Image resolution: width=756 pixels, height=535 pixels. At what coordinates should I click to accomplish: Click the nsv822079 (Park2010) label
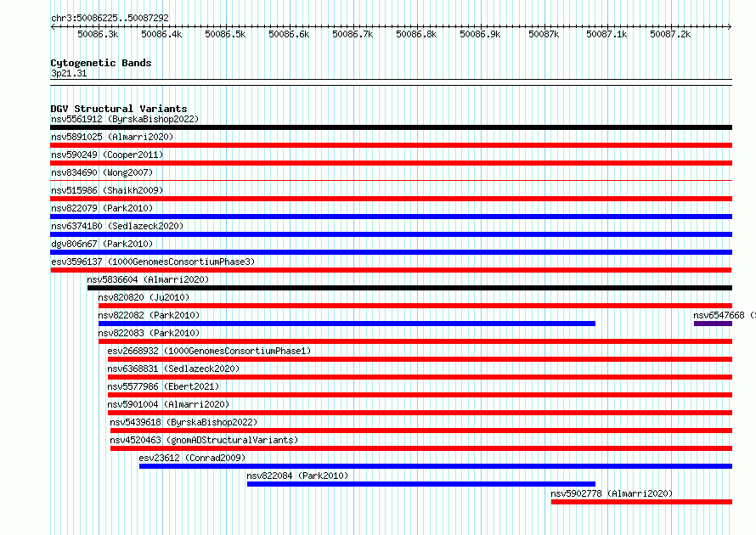pyautogui.click(x=102, y=208)
